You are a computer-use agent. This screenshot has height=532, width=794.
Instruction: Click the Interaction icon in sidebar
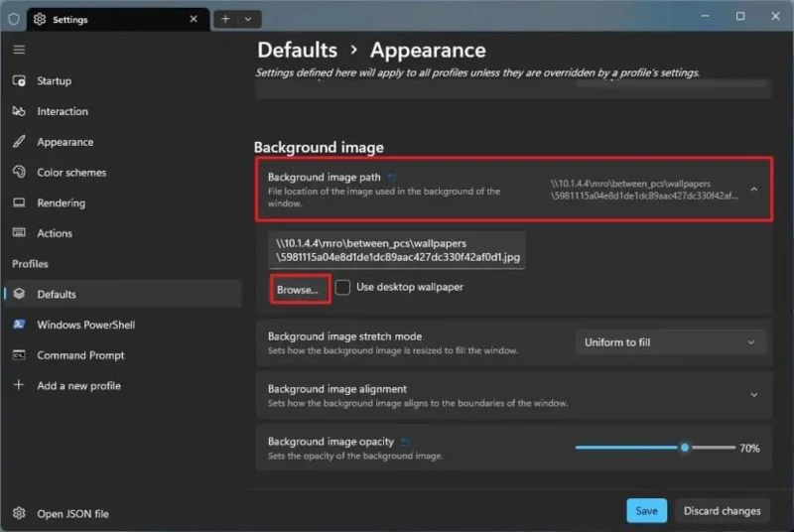click(19, 111)
